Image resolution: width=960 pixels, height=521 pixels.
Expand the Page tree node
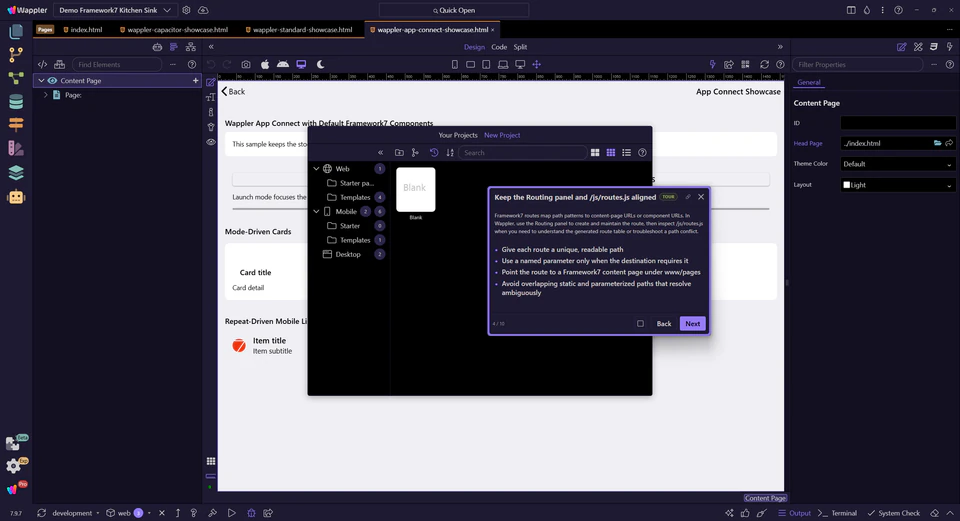pos(45,95)
